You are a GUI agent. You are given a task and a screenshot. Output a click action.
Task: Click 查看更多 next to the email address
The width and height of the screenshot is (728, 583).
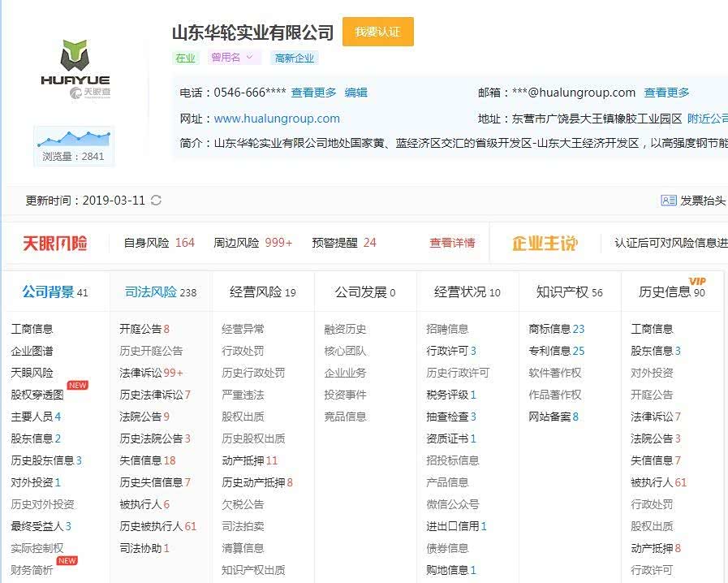666,93
